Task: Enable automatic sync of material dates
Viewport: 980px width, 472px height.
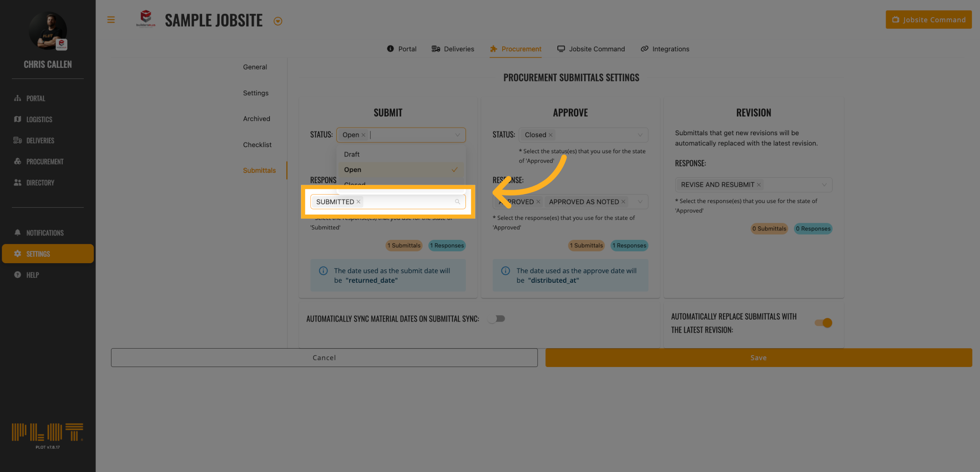Action: point(497,318)
